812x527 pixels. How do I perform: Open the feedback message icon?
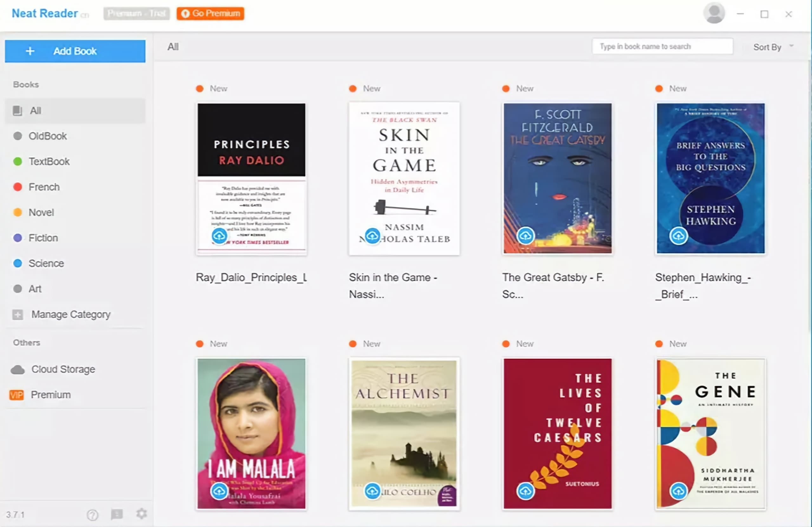117,514
